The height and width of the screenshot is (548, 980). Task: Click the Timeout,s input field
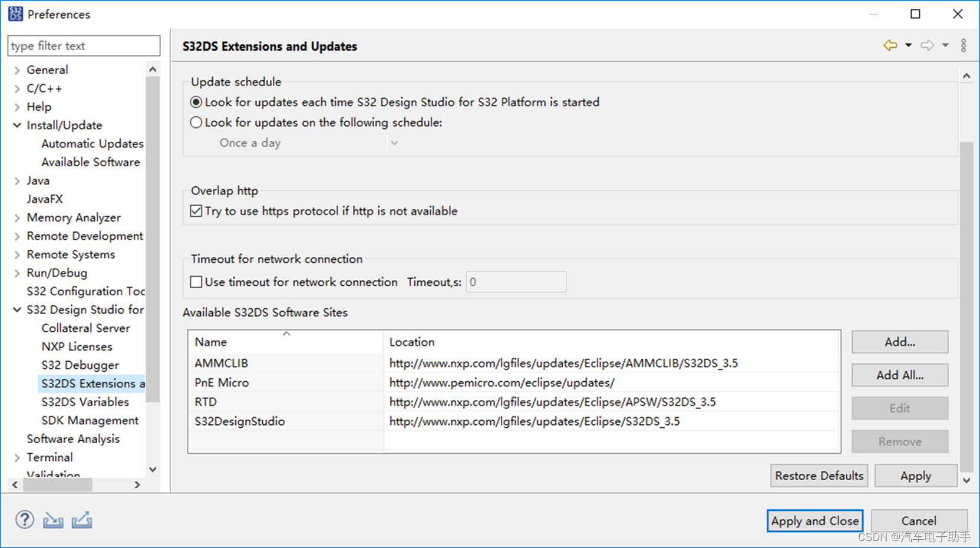click(x=516, y=282)
